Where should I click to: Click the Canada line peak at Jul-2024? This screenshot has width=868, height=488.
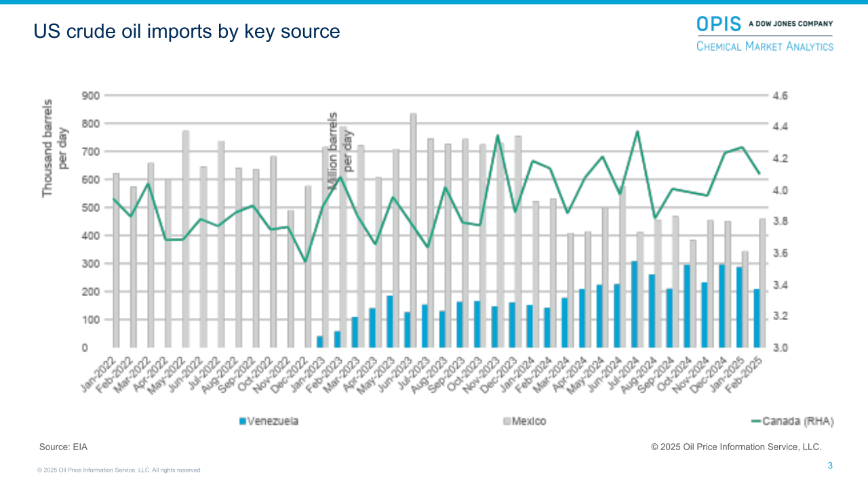tap(637, 131)
